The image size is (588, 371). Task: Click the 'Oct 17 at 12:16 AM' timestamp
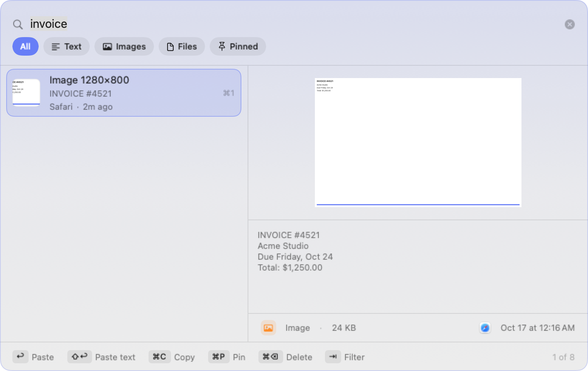click(x=538, y=328)
